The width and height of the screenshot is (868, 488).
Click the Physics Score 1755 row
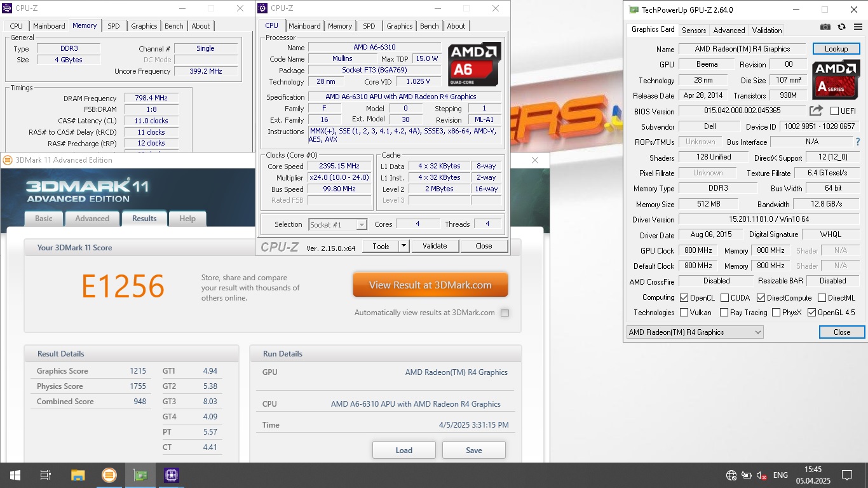[x=92, y=386]
